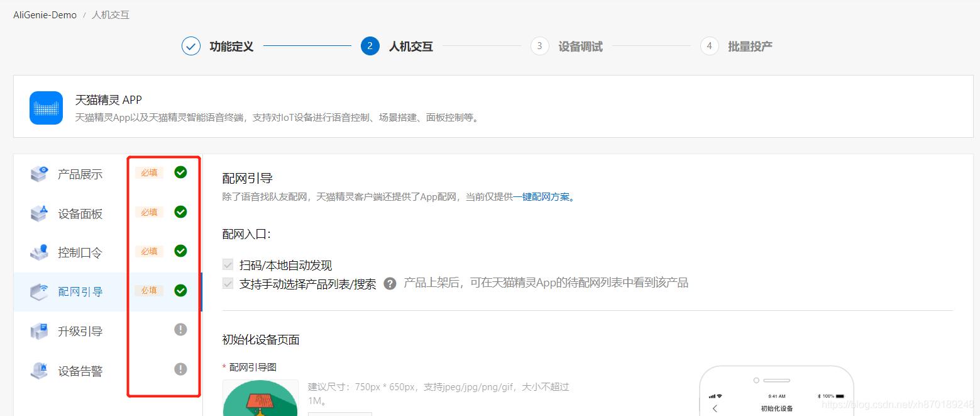Screen dimensions: 980x416
Task: Click the 设备面板 sidebar icon
Action: tap(39, 213)
